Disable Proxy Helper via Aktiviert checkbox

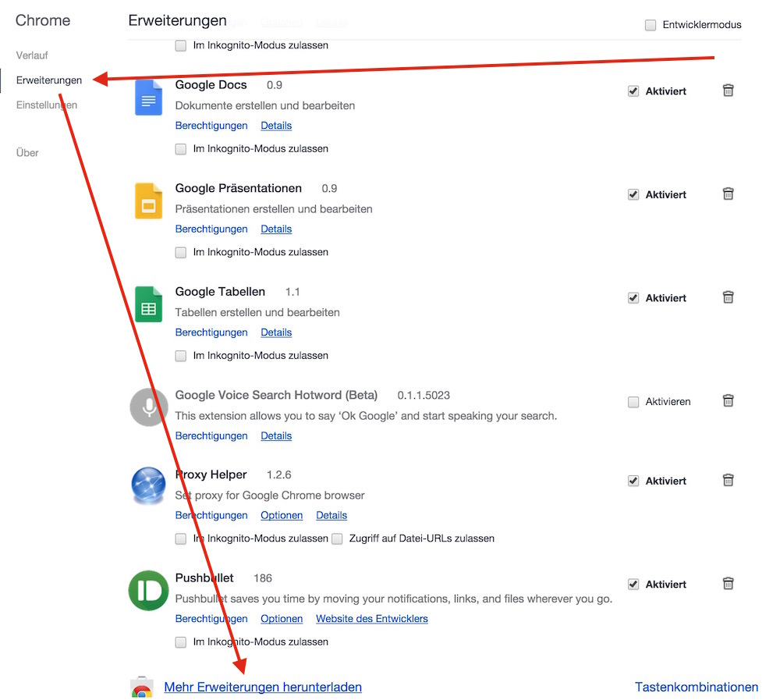pos(633,481)
